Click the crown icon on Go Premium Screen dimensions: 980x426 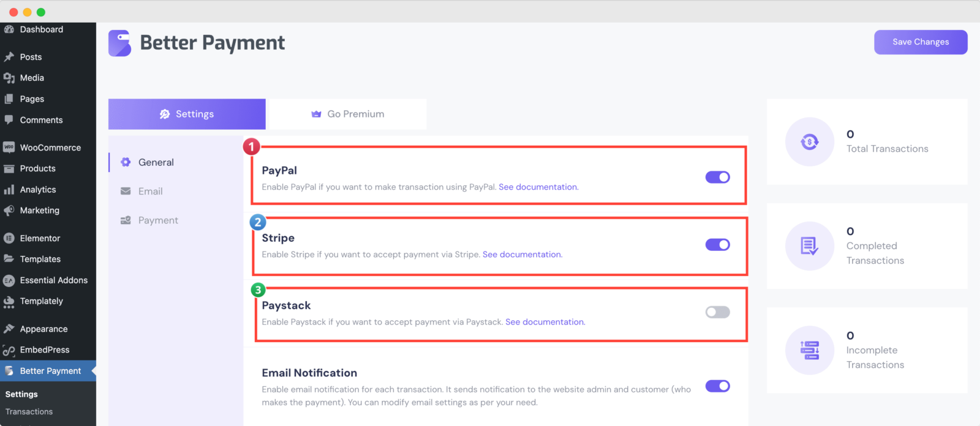click(316, 114)
